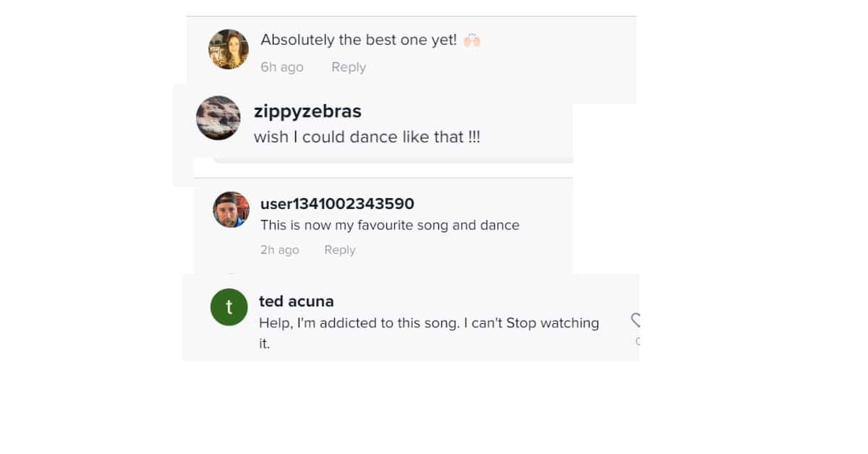Open the zippyzebras username link
The height and width of the screenshot is (454, 868).
[x=307, y=111]
